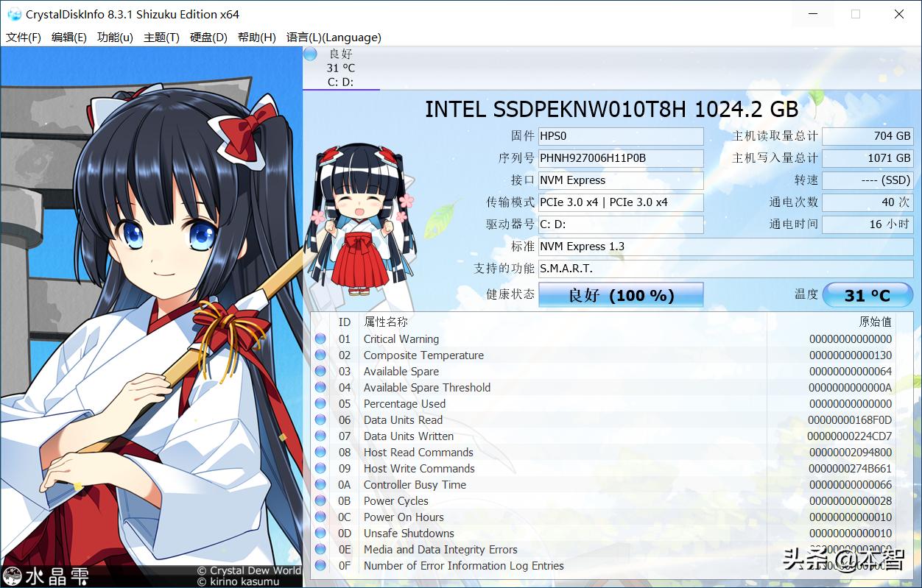
Task: Open the 编辑(E) menu
Action: coord(69,38)
